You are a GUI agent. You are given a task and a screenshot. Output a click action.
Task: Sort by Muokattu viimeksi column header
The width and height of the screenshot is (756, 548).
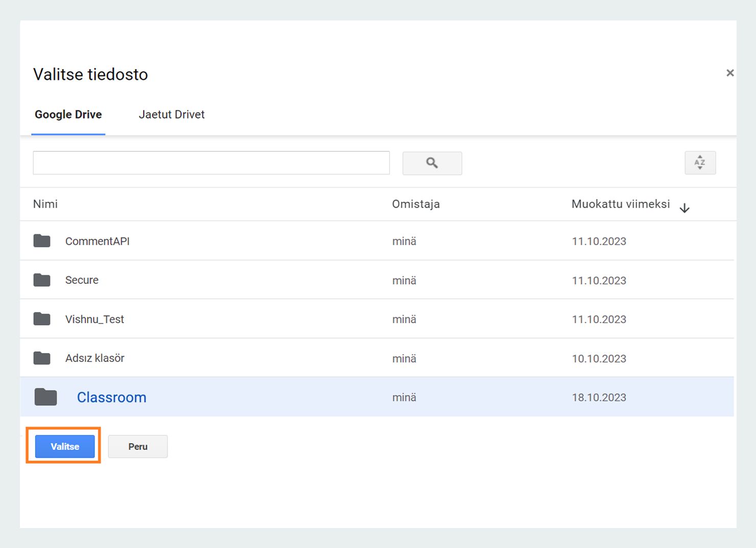point(621,204)
